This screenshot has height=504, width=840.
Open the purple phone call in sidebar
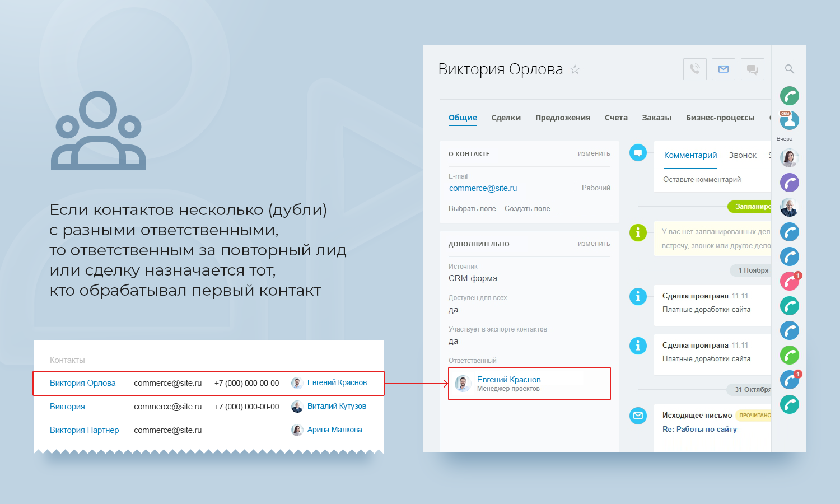pos(790,183)
